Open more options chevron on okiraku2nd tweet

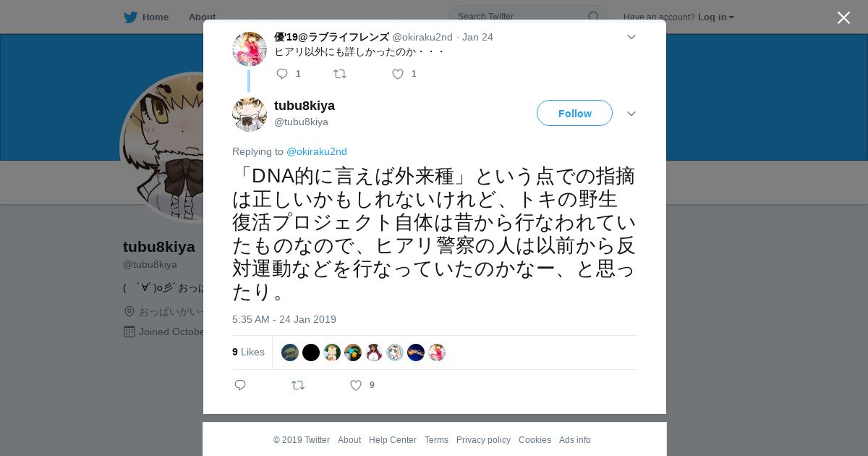pos(631,37)
